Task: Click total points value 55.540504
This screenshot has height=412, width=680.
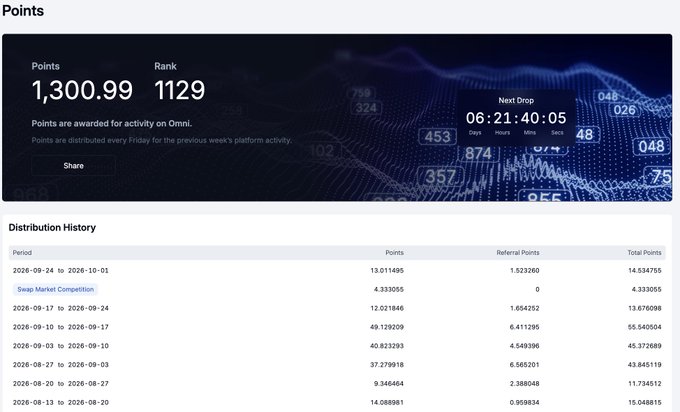Action: (x=644, y=327)
